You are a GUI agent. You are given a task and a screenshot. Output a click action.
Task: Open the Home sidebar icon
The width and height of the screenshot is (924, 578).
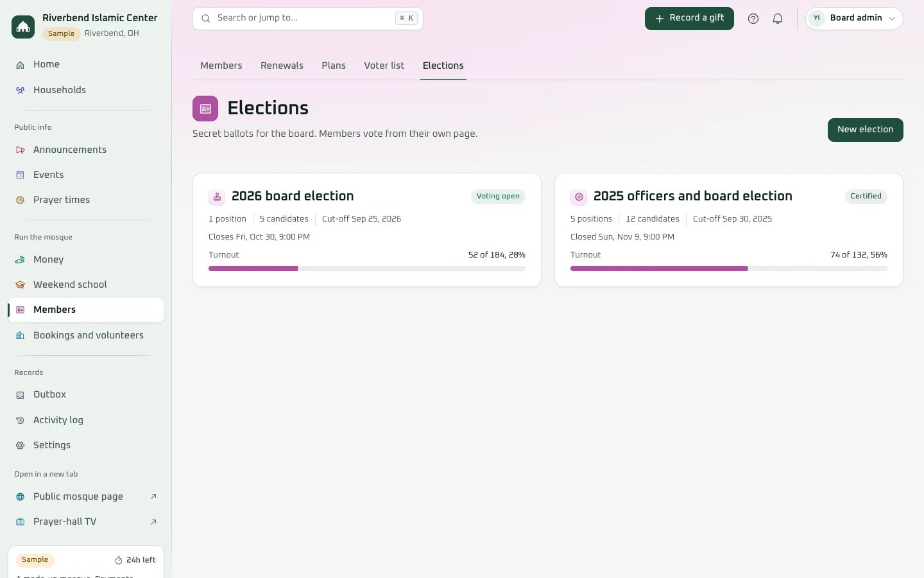pyautogui.click(x=20, y=65)
